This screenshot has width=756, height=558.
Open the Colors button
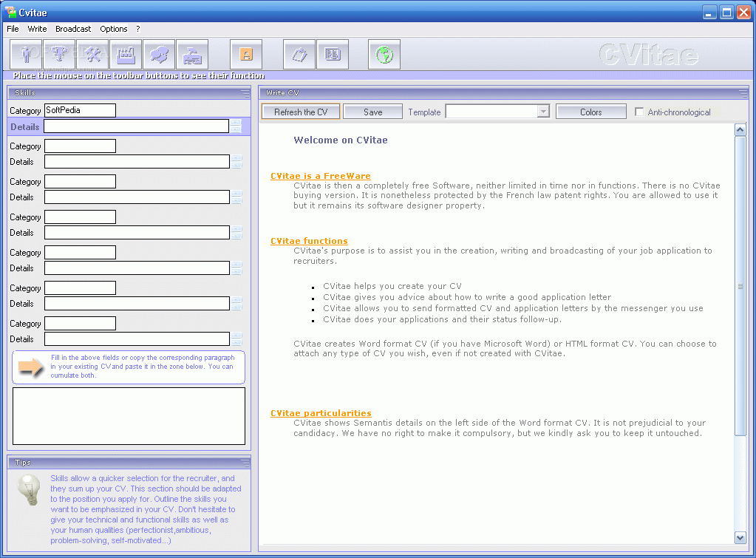click(591, 112)
